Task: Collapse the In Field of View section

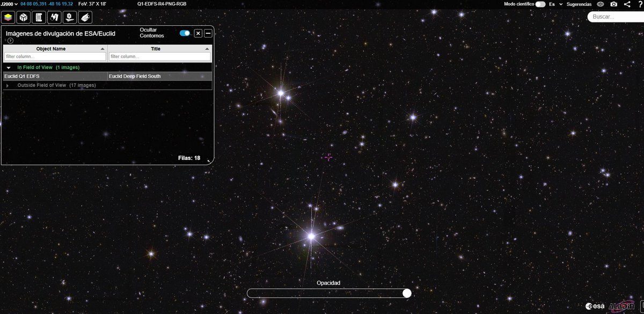Action: coord(8,67)
